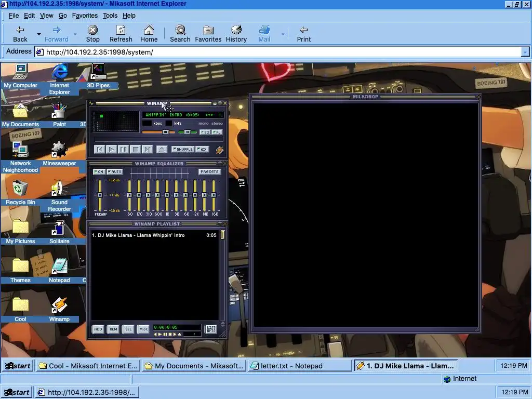The width and height of the screenshot is (532, 399).
Task: Open the File menu
Action: coord(14,16)
